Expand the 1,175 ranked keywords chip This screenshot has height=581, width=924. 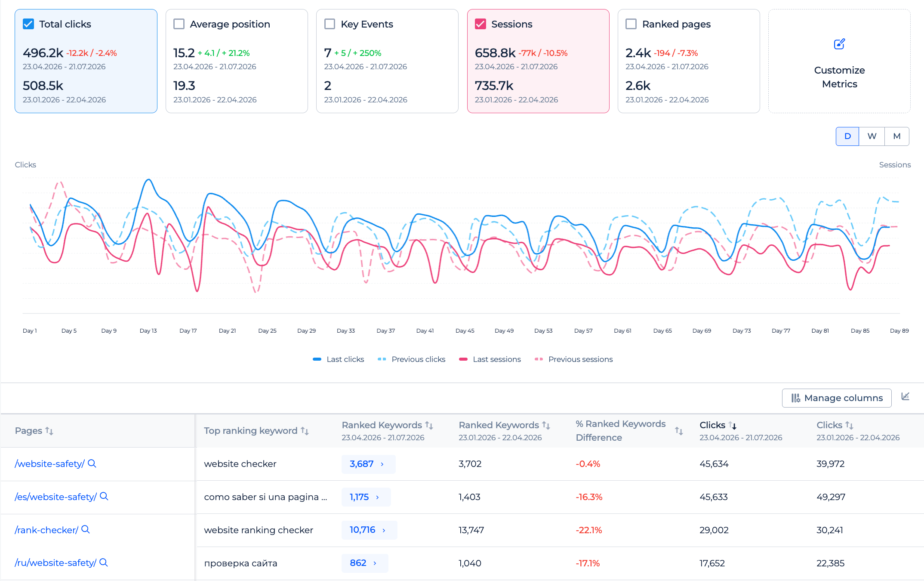366,497
